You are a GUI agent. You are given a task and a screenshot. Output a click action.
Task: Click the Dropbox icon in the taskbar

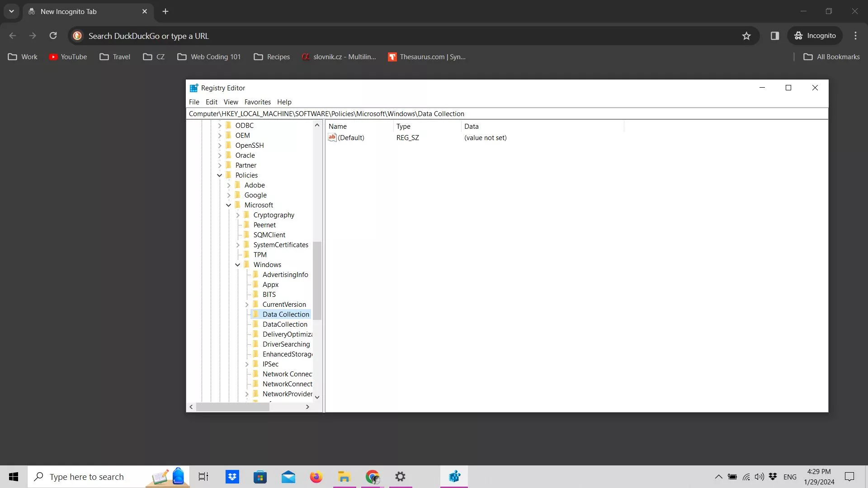click(232, 477)
